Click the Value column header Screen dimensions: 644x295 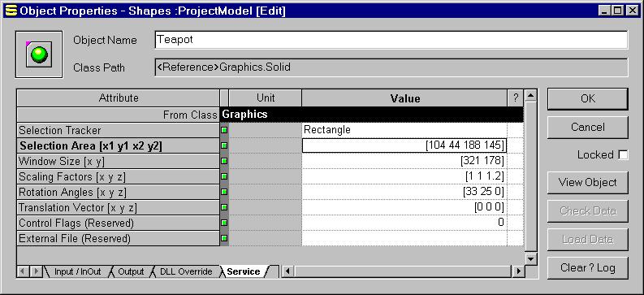pos(405,98)
